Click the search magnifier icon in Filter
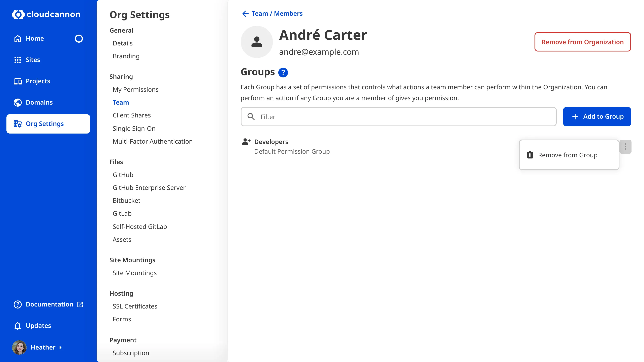 click(251, 117)
